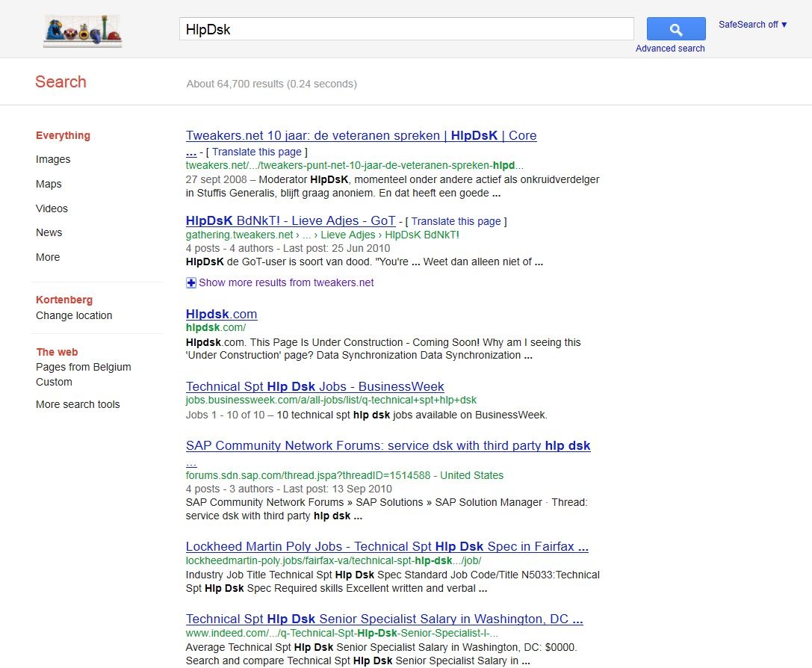The height and width of the screenshot is (668, 812).
Task: Select The web filter option
Action: pos(57,352)
